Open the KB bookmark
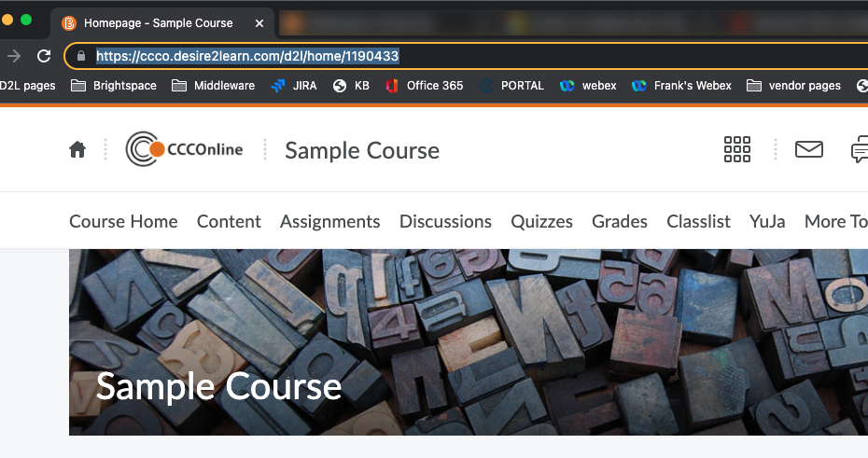The height and width of the screenshot is (458, 868). [351, 86]
